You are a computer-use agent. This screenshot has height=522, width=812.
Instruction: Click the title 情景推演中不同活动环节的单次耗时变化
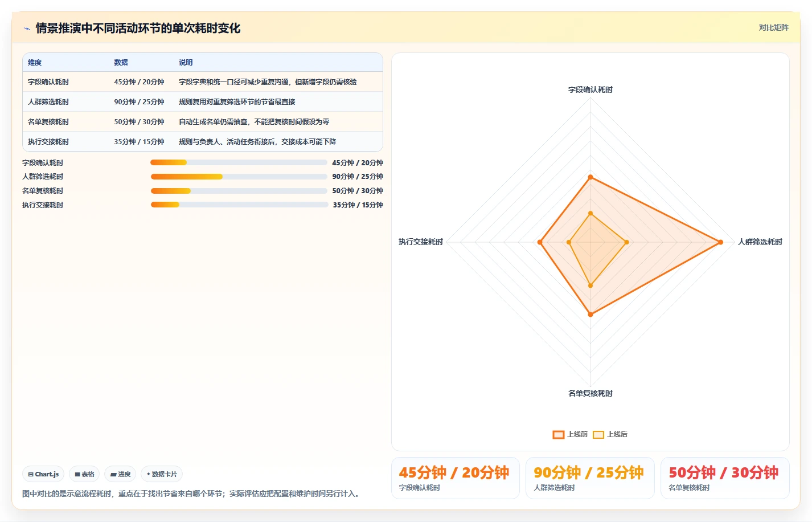[x=138, y=28]
